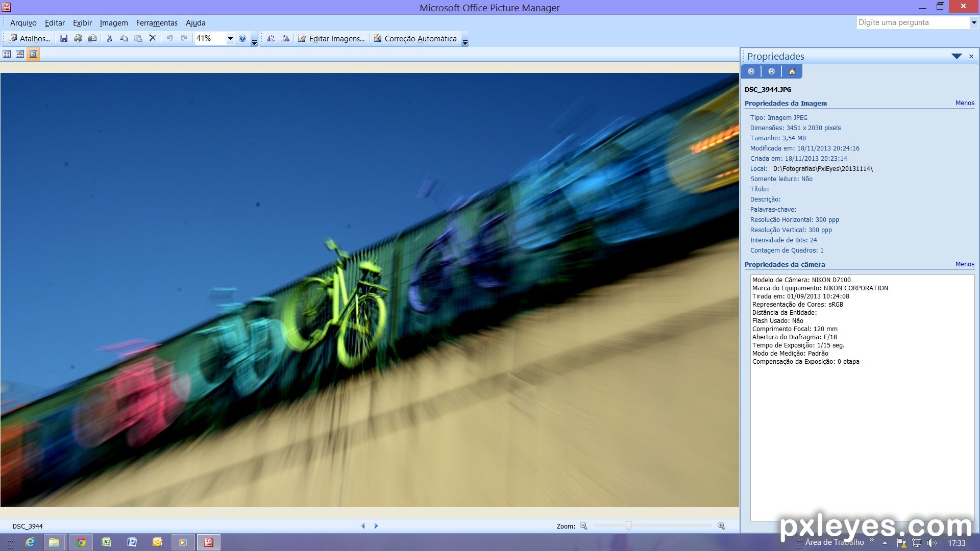980x551 pixels.
Task: Click the blurred bicycles photo preview
Action: [x=370, y=290]
